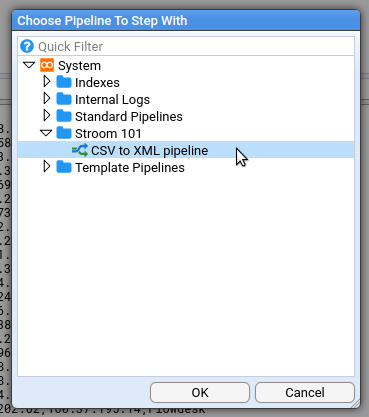Click the Template Pipelines folder icon
369x417 pixels.
point(64,167)
